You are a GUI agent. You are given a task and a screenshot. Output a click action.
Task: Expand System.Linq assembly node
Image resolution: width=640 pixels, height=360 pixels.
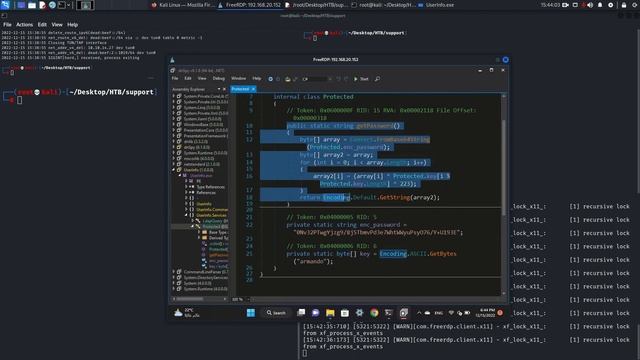pos(174,108)
